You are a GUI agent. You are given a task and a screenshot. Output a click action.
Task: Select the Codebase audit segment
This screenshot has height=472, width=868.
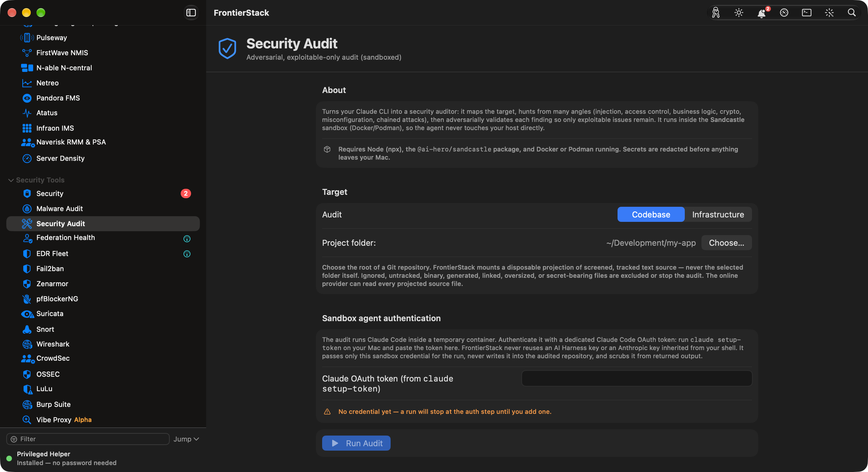click(651, 215)
